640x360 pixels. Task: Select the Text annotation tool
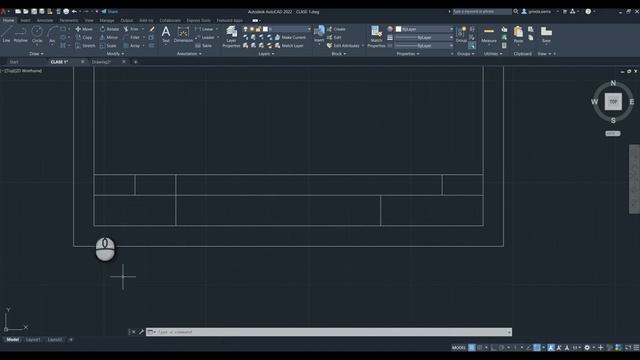click(166, 34)
